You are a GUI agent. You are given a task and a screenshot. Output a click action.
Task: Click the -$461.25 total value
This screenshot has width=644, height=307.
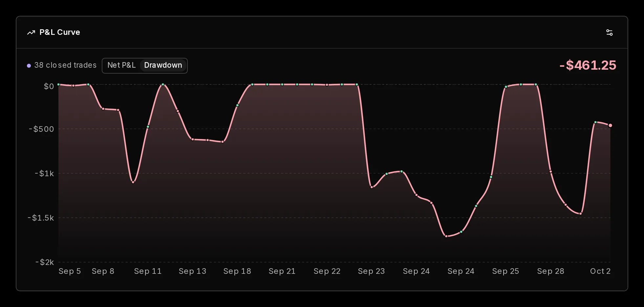pos(588,65)
